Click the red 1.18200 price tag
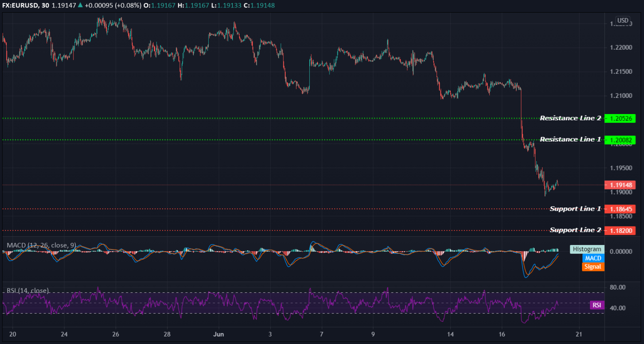 (x=620, y=231)
